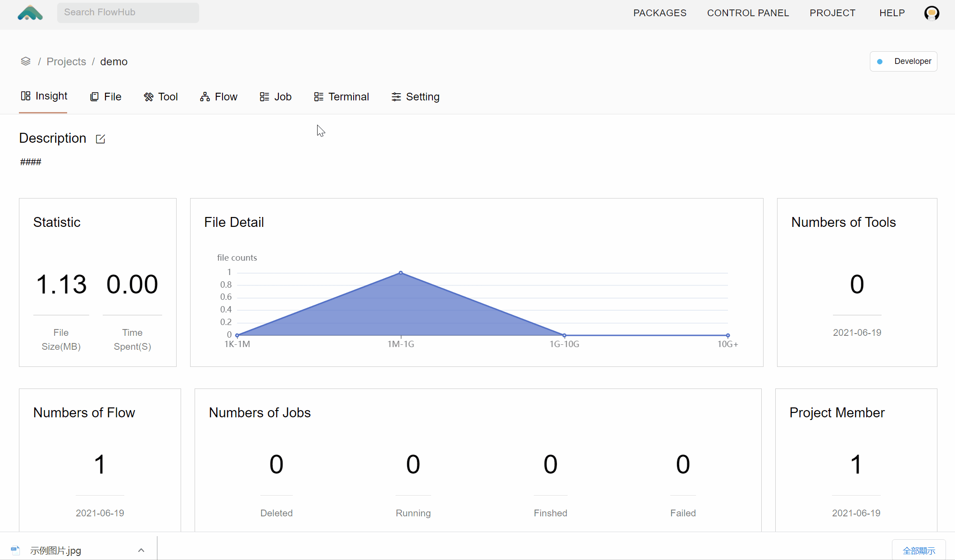955x560 pixels.
Task: Click the Running jobs label
Action: click(x=413, y=513)
